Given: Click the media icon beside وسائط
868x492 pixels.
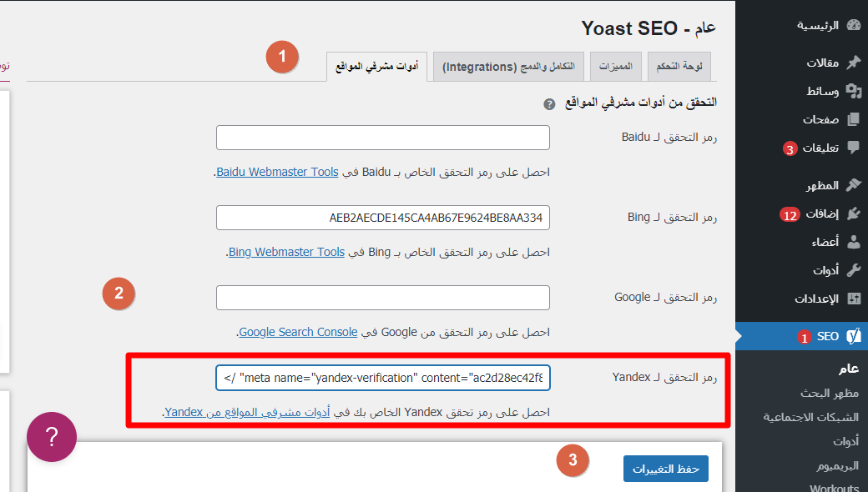Looking at the screenshot, I should [854, 91].
